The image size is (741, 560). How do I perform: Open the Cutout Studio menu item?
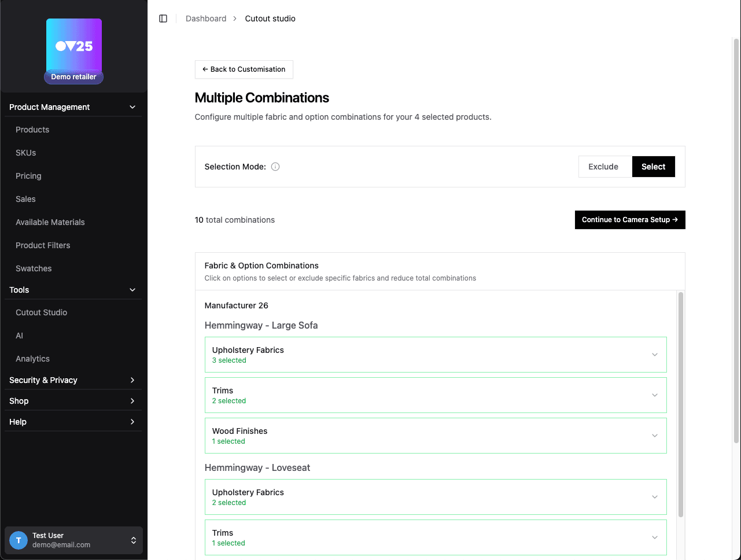[x=41, y=312]
